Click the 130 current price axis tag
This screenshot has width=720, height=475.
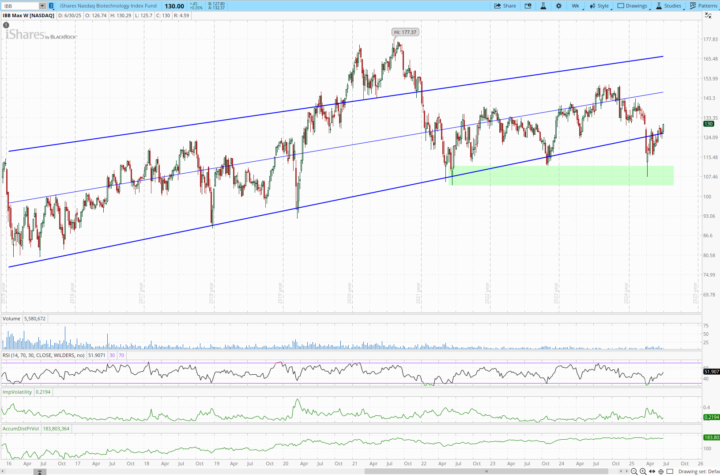pyautogui.click(x=709, y=124)
